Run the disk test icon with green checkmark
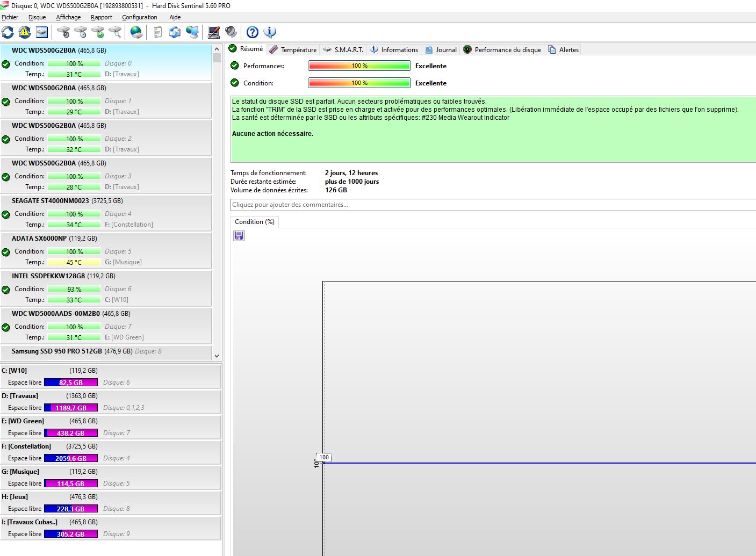The height and width of the screenshot is (556, 756). click(98, 32)
